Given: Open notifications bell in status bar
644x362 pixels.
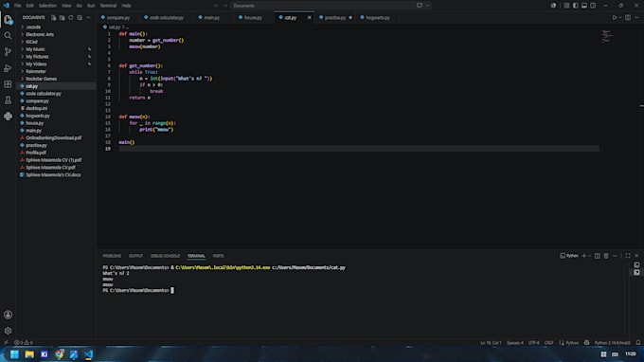Looking at the screenshot, I should (x=637, y=343).
